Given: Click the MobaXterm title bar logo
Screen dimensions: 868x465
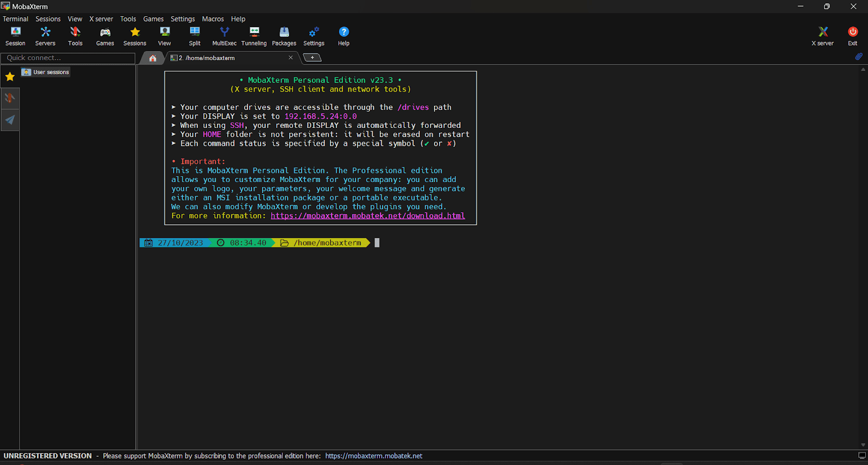Looking at the screenshot, I should (x=5, y=6).
